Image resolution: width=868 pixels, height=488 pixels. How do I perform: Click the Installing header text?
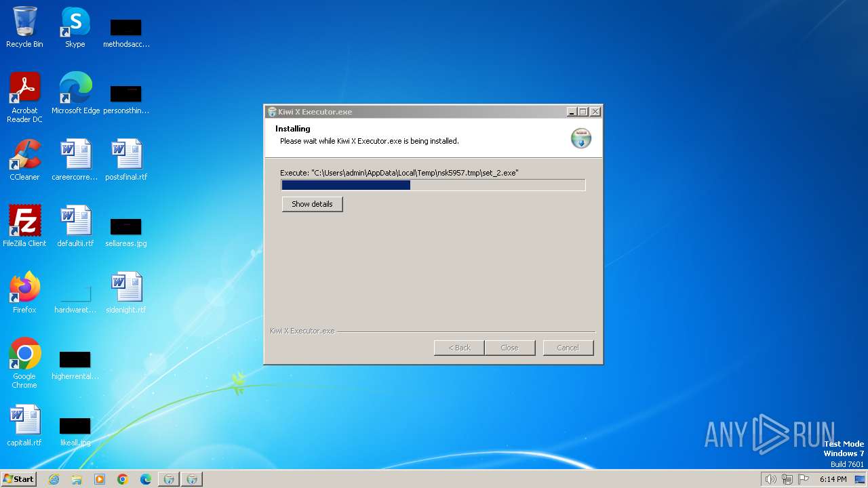pos(293,129)
